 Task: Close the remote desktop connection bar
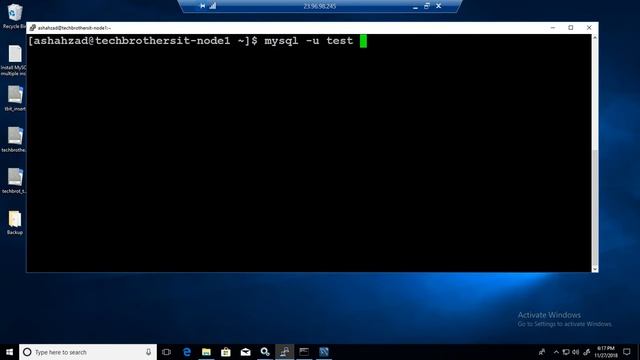(438, 6)
